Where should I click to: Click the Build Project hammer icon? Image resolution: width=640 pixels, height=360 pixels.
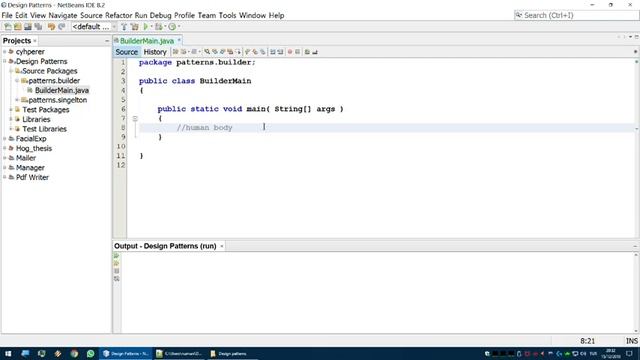[124, 27]
